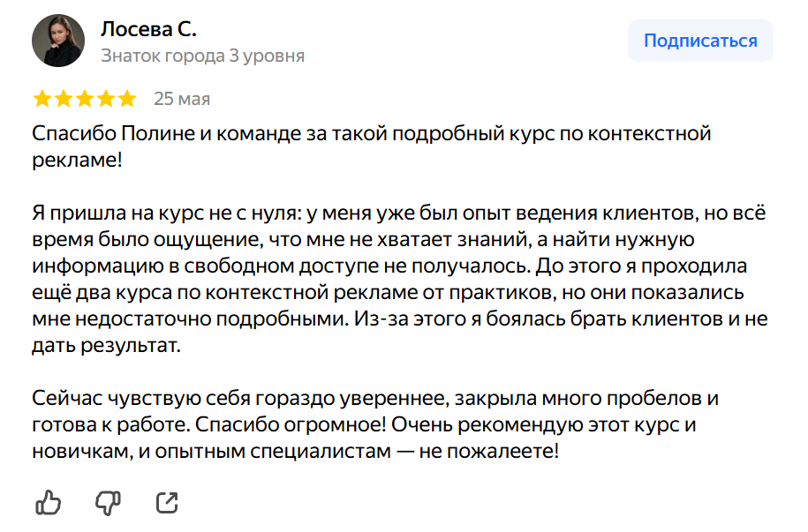This screenshot has height=532, width=808.
Task: Click the Знаток города 3 уровня label
Action: click(x=202, y=56)
